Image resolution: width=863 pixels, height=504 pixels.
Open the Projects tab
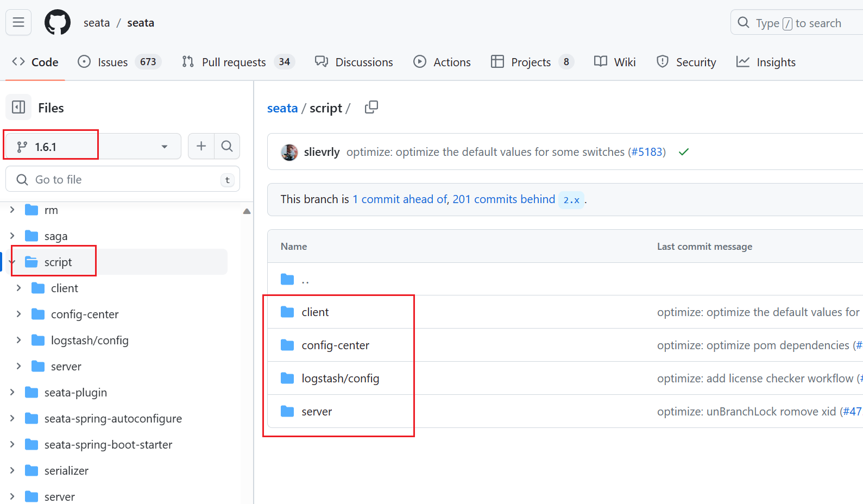[532, 62]
